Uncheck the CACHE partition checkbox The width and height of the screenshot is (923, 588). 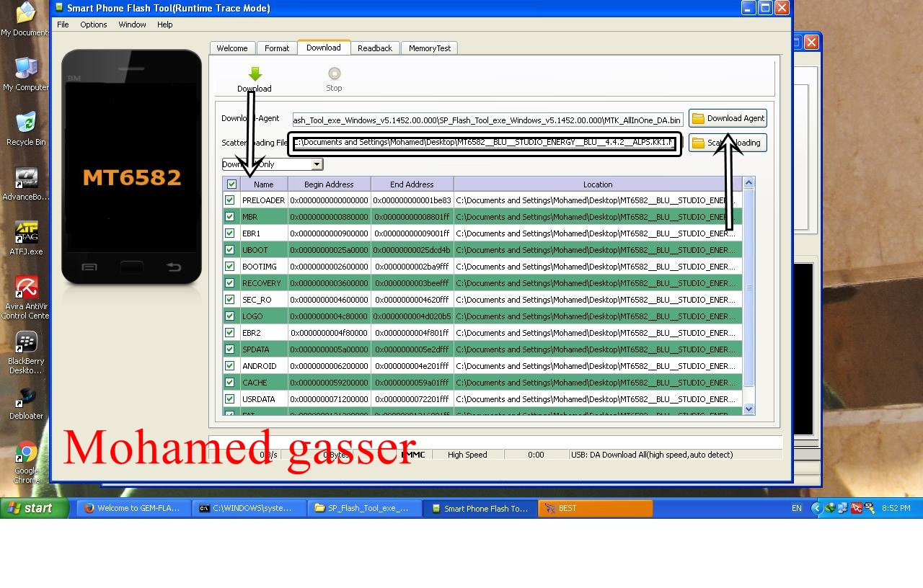[230, 383]
